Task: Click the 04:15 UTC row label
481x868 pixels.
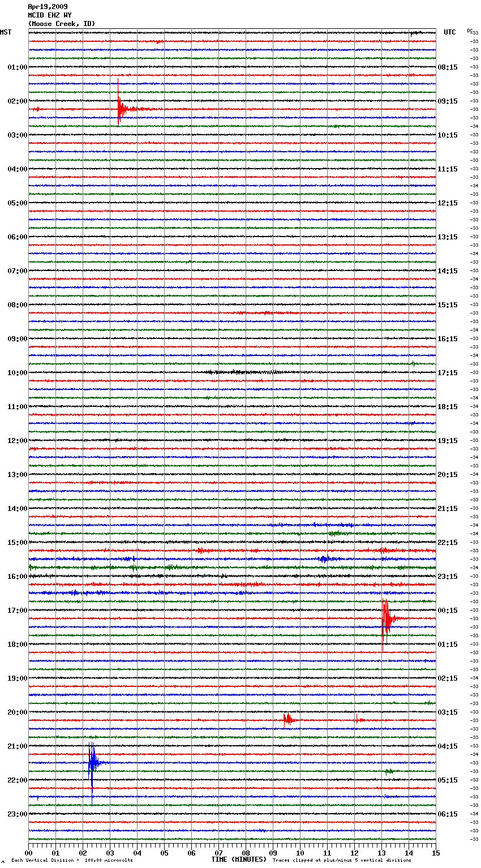Action: [448, 746]
